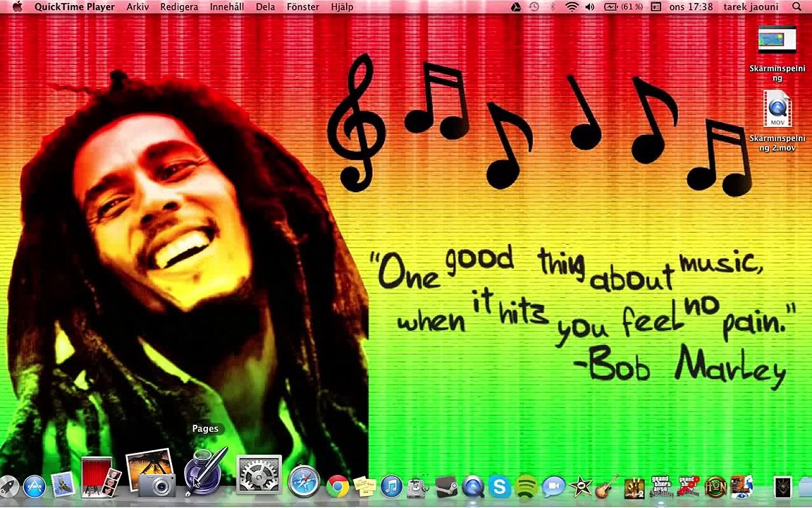Viewport: 812px width, 508px height.
Task: Launch iPhoto from the Dock
Action: pos(151,473)
